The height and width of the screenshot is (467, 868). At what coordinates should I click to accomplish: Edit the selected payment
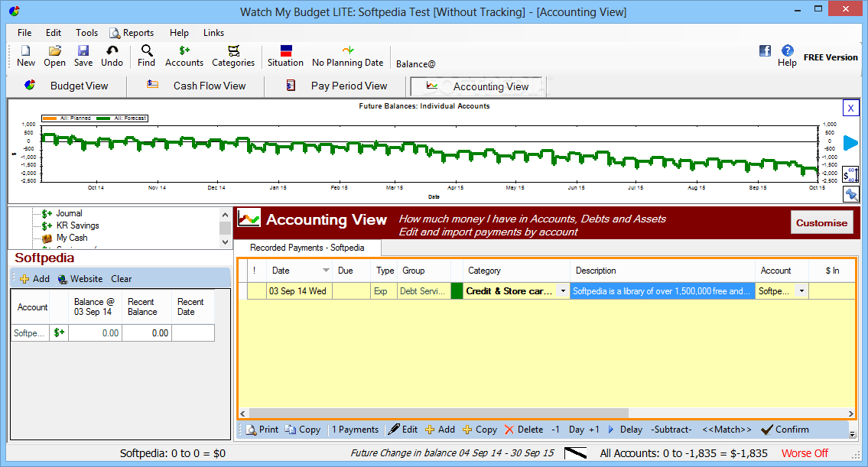(x=403, y=430)
